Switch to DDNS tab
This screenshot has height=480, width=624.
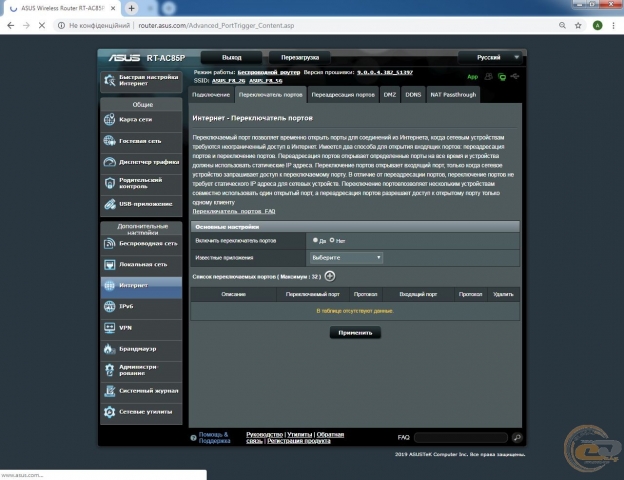413,95
